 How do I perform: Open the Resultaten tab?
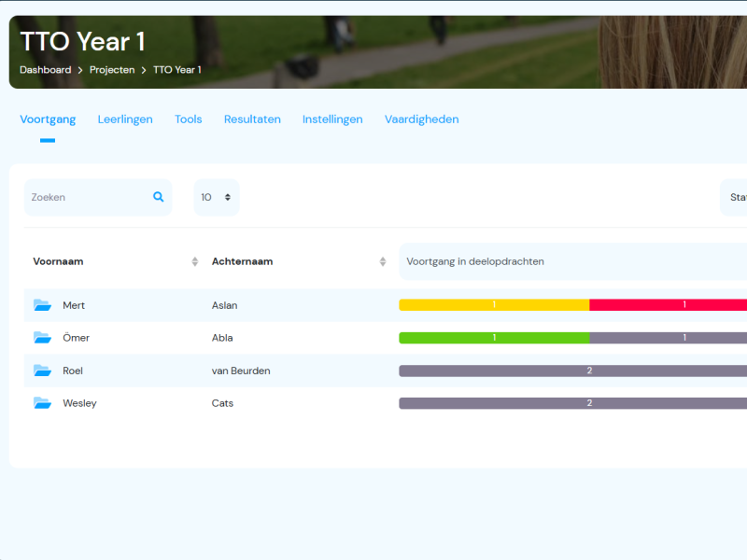[x=252, y=119]
